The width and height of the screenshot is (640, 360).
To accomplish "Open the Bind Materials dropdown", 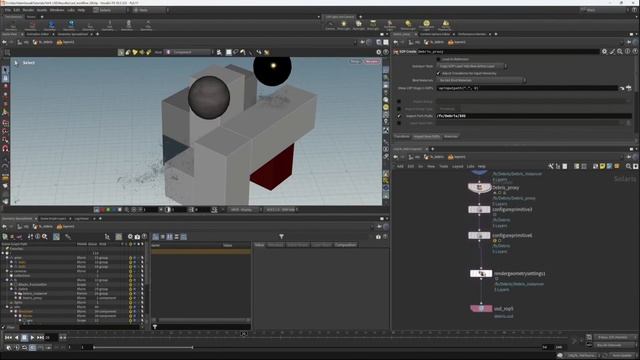I will coord(481,80).
